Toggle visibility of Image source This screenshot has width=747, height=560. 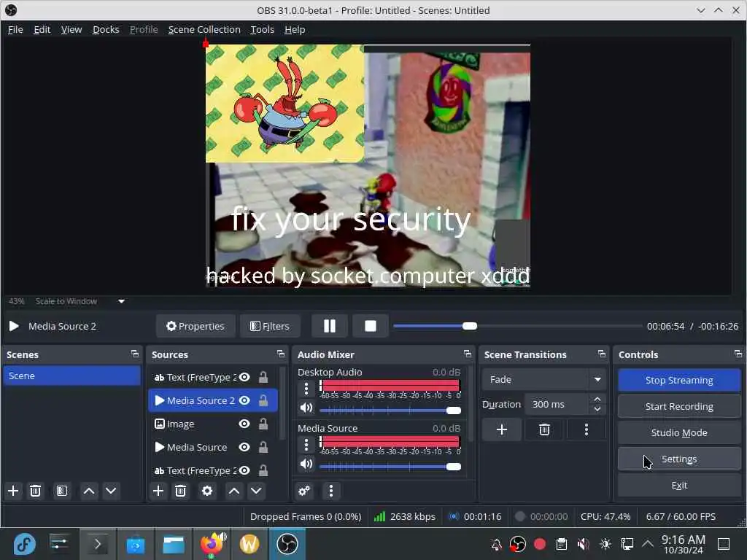244,424
